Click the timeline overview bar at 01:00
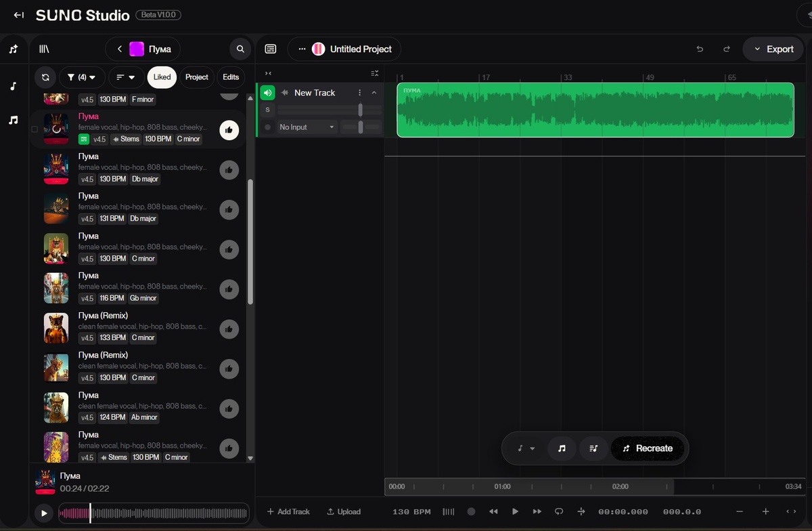Image resolution: width=812 pixels, height=531 pixels. tap(502, 486)
